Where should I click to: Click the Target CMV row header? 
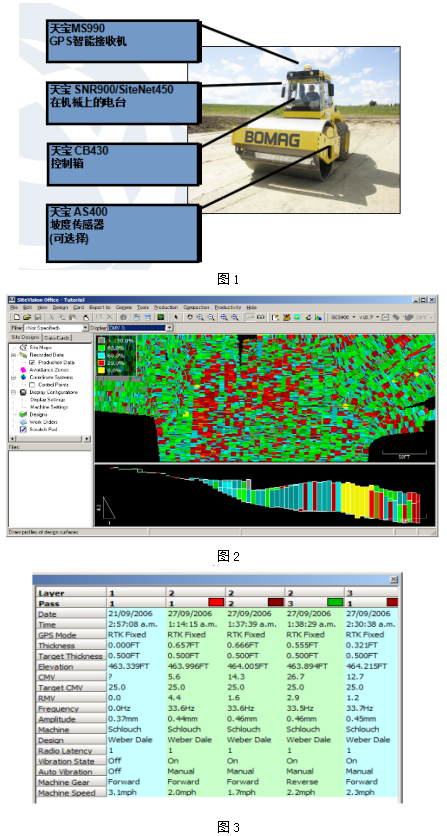(70, 687)
